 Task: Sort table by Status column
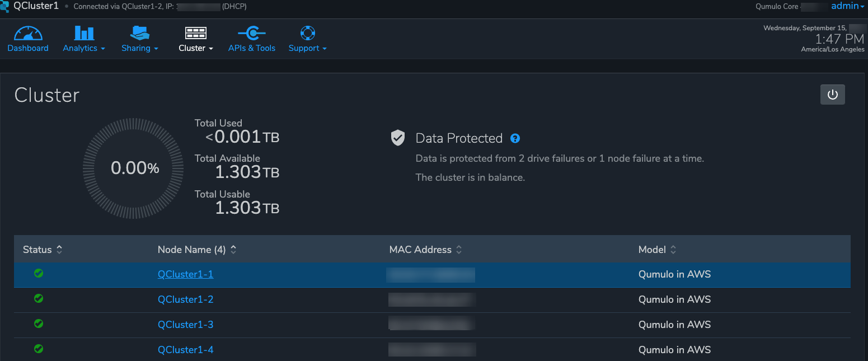[43, 250]
